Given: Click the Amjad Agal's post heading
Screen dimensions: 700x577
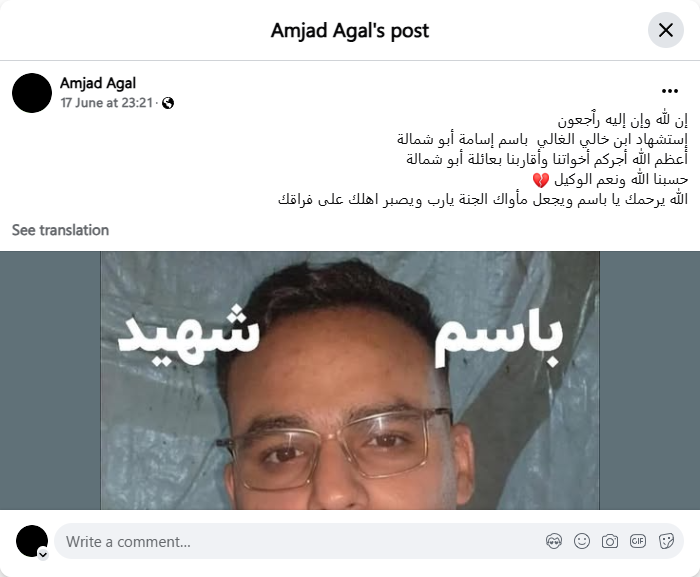Looking at the screenshot, I should coord(350,31).
